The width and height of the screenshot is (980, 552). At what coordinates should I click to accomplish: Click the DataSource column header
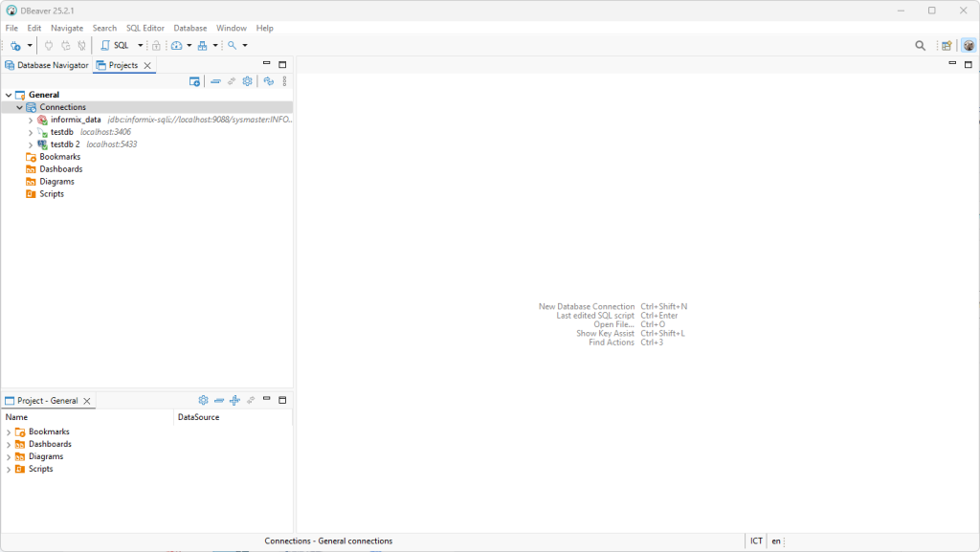point(199,417)
